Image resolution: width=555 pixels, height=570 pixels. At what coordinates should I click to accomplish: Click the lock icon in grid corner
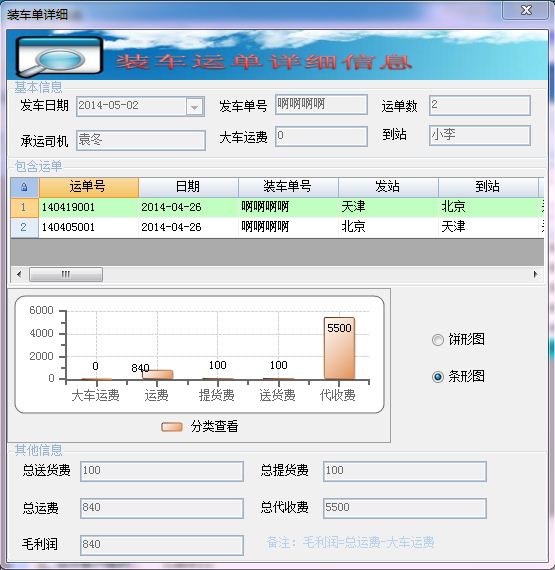tap(24, 187)
